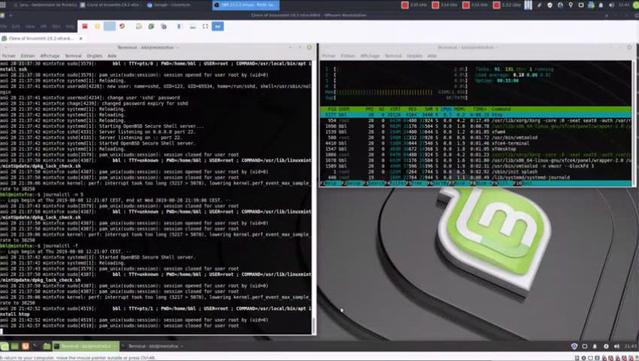Screen dimensions: 639x361
Task: Click the htop function key bar
Action: coord(476,184)
